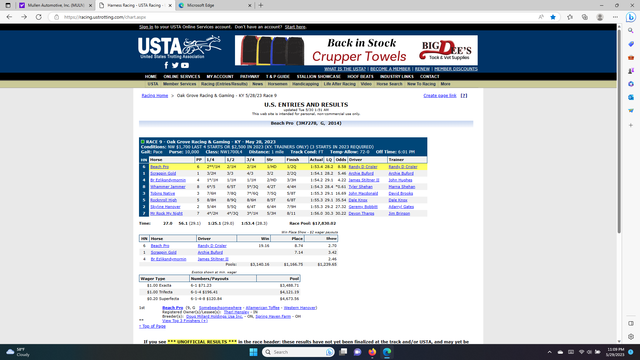Click the page vertical scrollbar

[619, 131]
